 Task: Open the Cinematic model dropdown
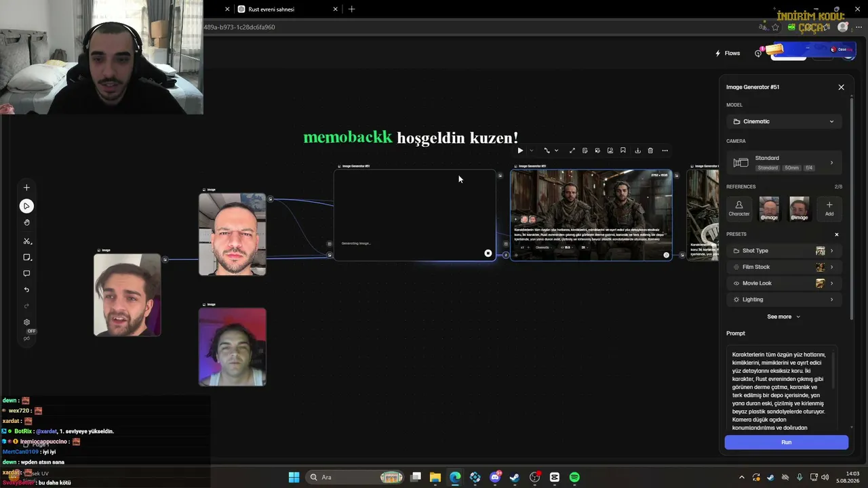784,121
